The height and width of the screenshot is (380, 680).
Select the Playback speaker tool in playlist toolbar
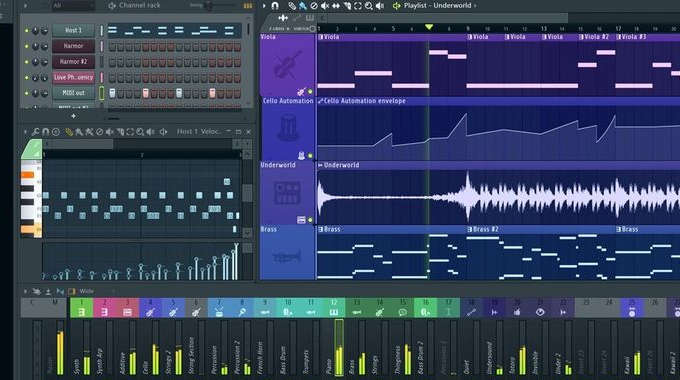tap(379, 6)
